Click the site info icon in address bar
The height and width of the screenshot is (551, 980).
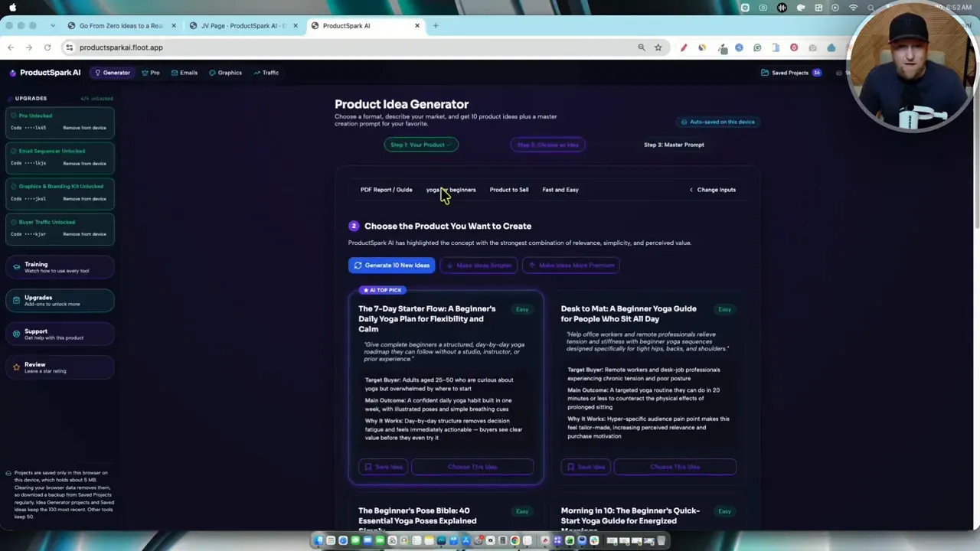point(70,47)
